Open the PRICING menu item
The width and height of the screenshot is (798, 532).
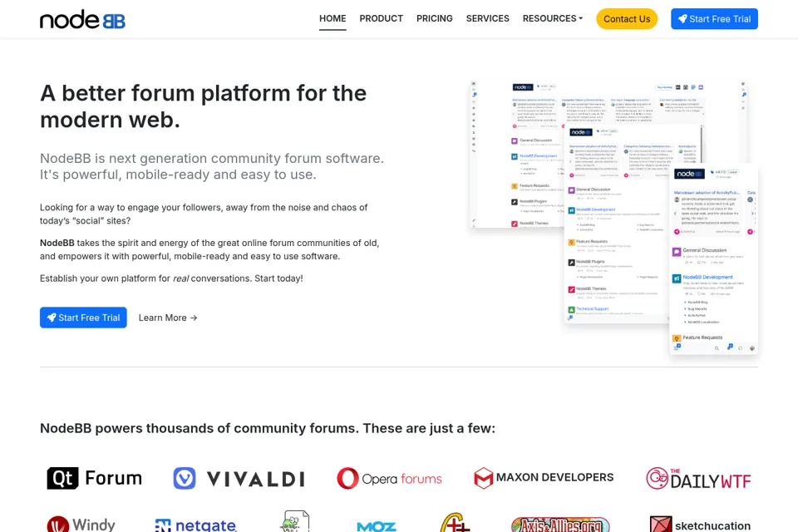tap(434, 18)
